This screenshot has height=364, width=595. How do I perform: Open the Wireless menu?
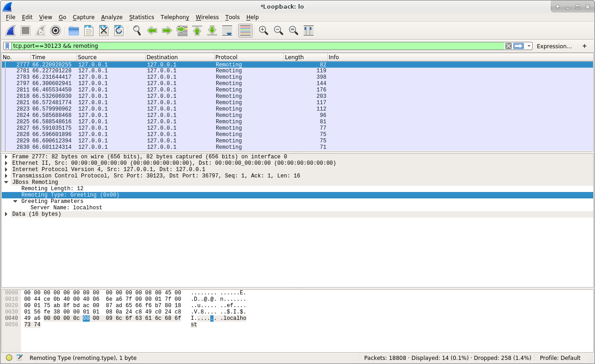[x=207, y=17]
